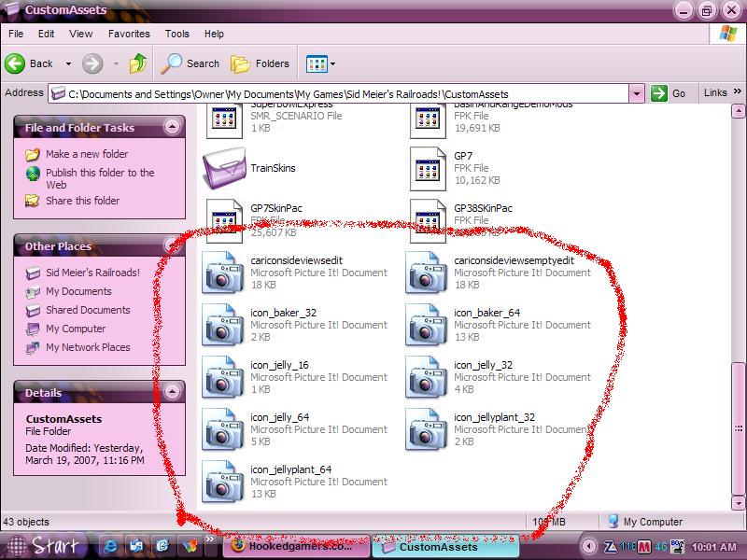Click the CustomAssets taskbar button
This screenshot has height=560, width=747.
(445, 547)
